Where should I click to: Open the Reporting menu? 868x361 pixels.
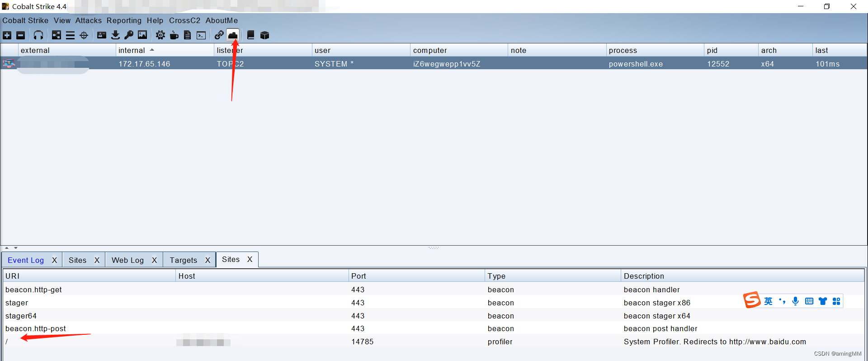coord(124,20)
